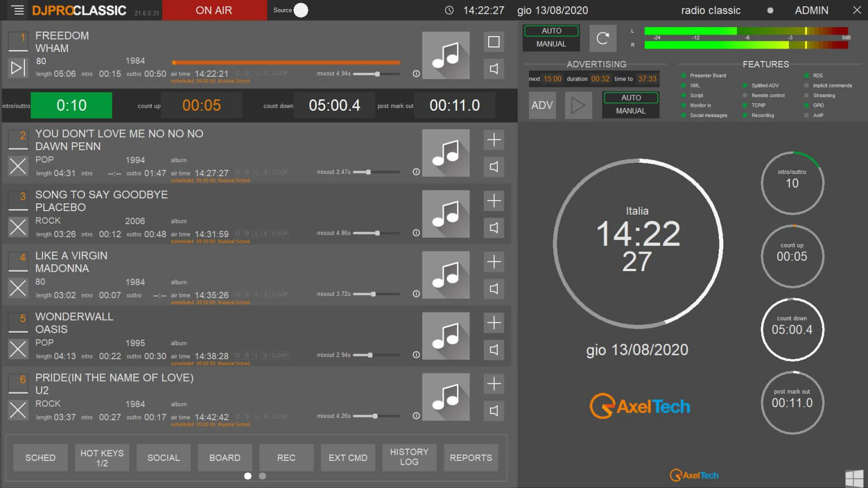This screenshot has height=488, width=868.
Task: Click the skip-to-next icon beside FREEDOM
Action: (18, 68)
